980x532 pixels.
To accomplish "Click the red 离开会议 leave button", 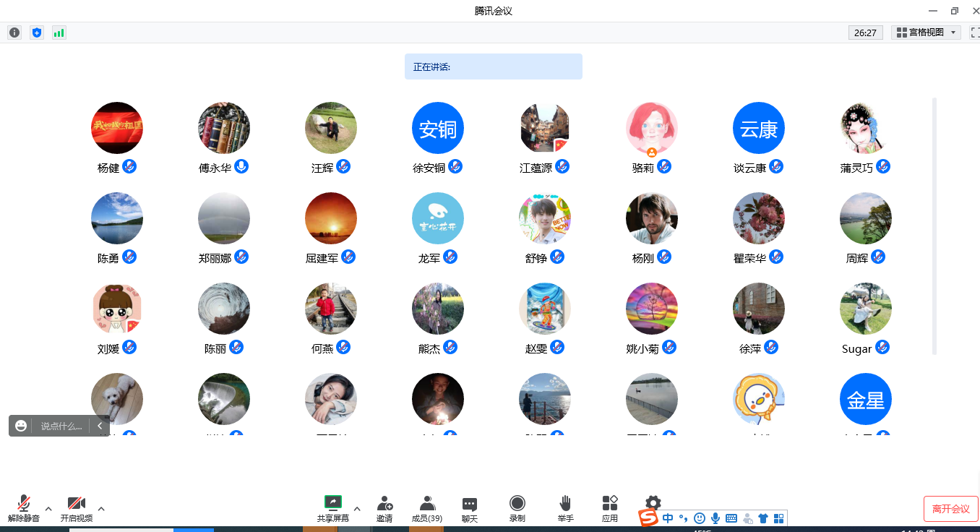I will coord(950,509).
